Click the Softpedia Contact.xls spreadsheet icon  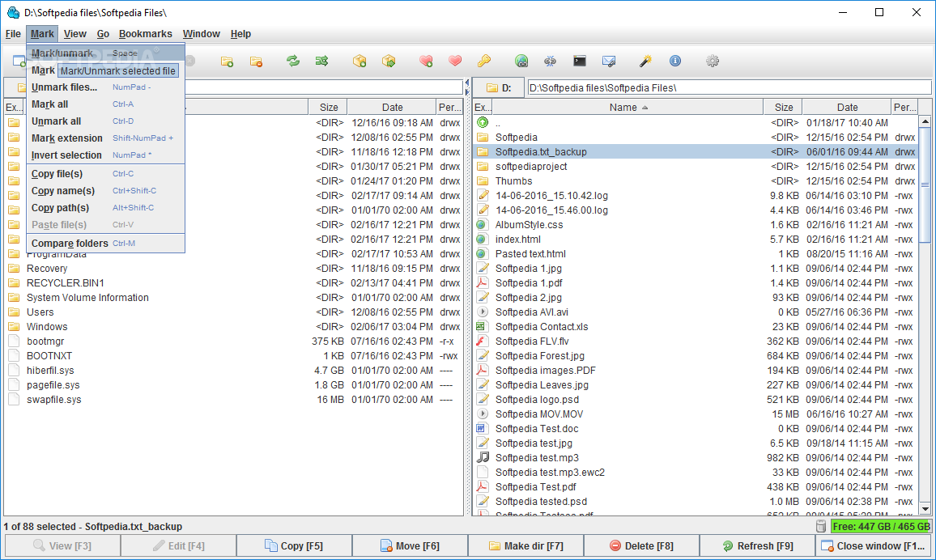[481, 327]
